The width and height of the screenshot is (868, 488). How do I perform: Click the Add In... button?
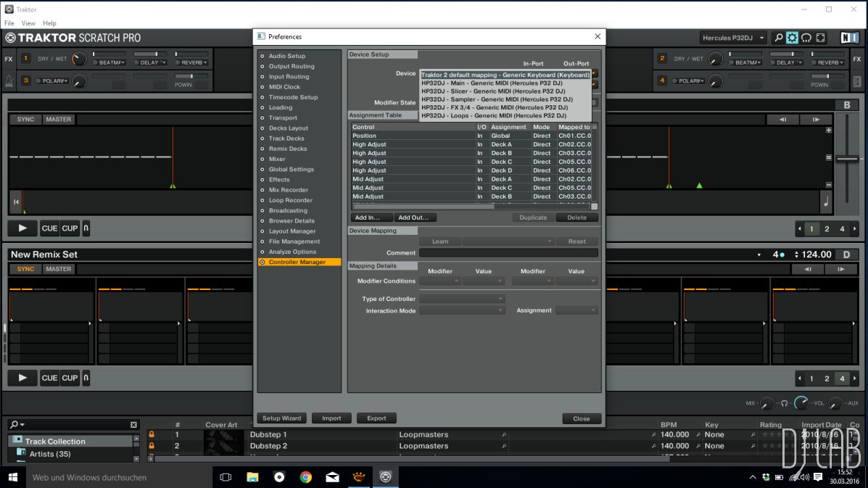[x=371, y=218]
